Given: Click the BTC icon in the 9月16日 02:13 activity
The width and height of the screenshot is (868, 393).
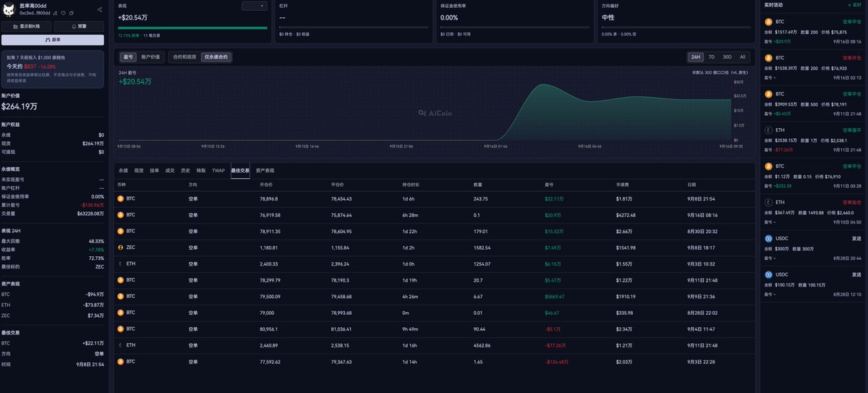Looking at the screenshot, I should [769, 58].
